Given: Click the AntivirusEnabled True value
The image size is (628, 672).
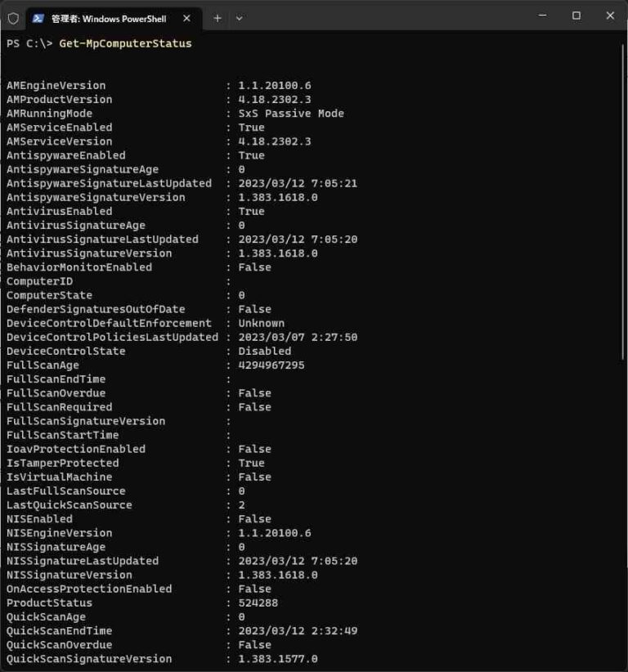Looking at the screenshot, I should [251, 211].
